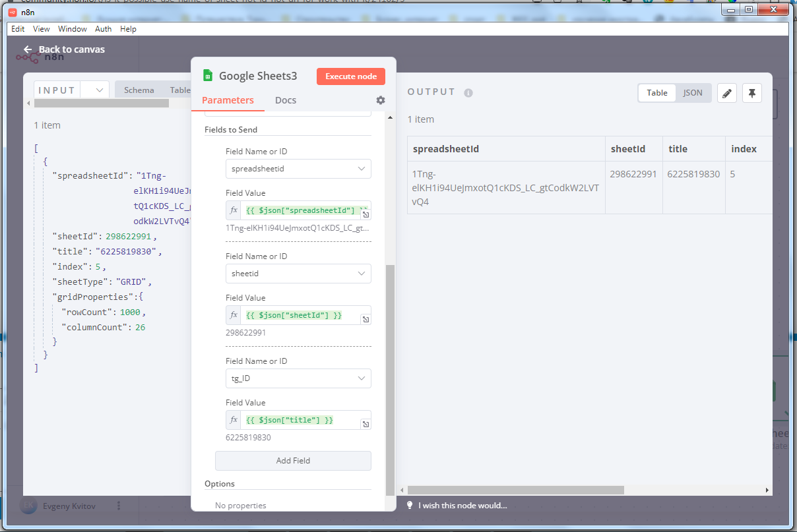Switch output view to Table
The width and height of the screenshot is (797, 532).
coord(656,93)
